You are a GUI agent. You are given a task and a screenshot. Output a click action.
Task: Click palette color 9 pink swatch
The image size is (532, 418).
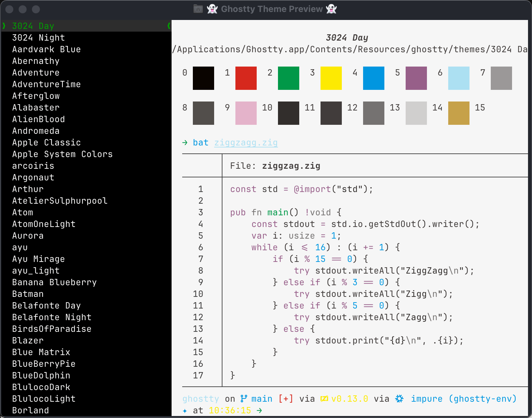coord(246,113)
